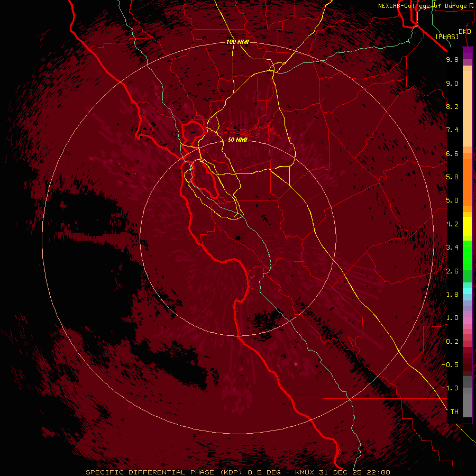The width and height of the screenshot is (476, 476).
Task: Click the "100 NMI" range ring label
Action: click(237, 42)
